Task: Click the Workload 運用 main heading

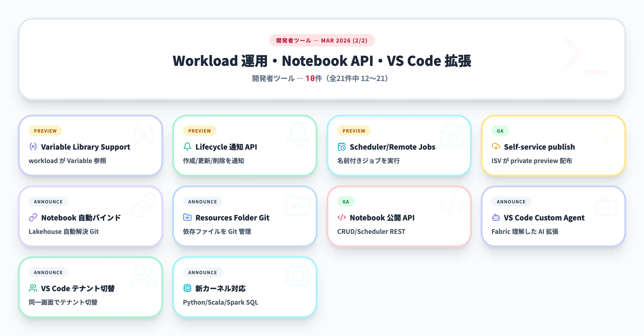Action: [322, 61]
